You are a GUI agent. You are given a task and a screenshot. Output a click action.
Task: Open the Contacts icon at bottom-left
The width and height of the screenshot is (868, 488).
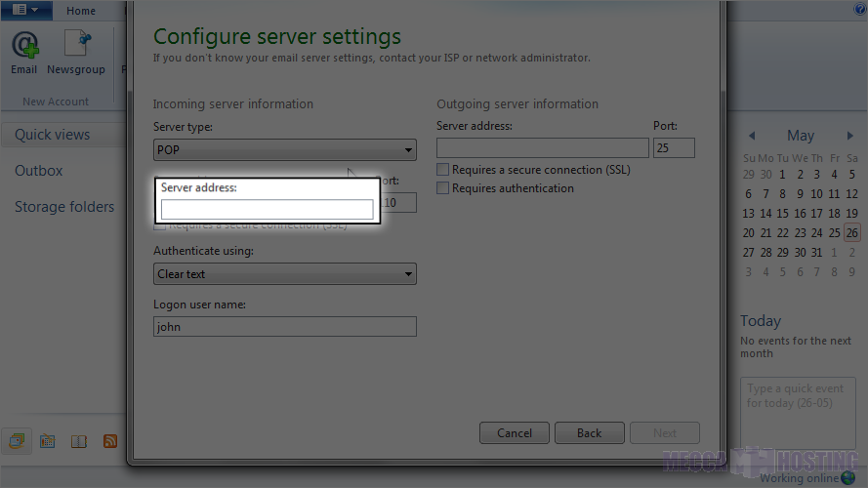(x=79, y=441)
